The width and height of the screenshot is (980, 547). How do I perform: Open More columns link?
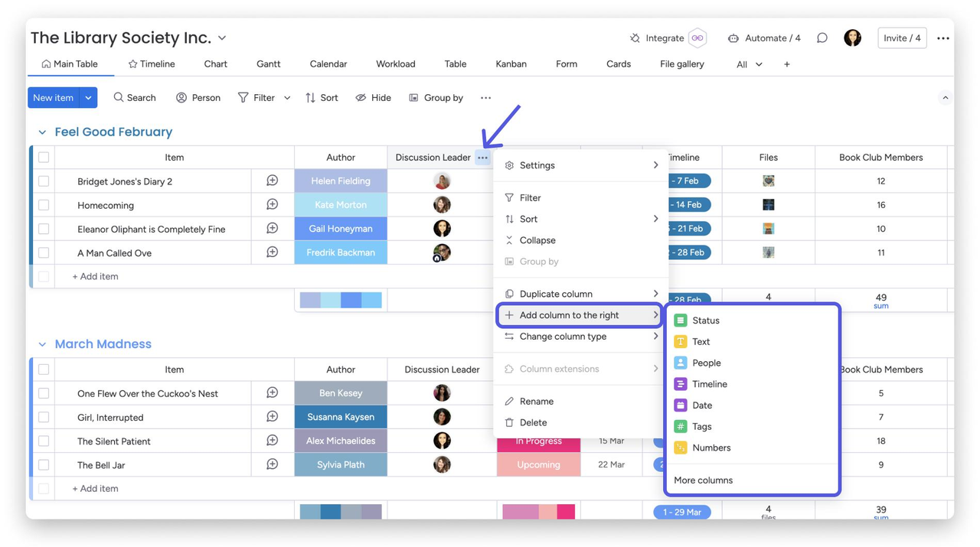point(703,480)
